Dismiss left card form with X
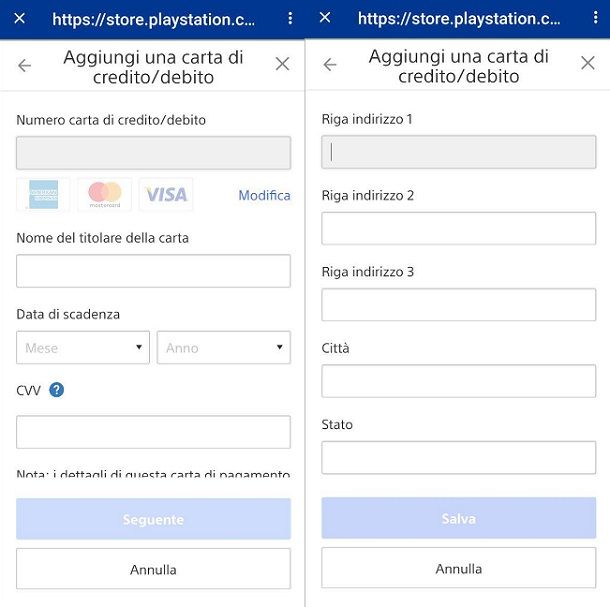Screen dimensions: 610x607 tap(282, 64)
